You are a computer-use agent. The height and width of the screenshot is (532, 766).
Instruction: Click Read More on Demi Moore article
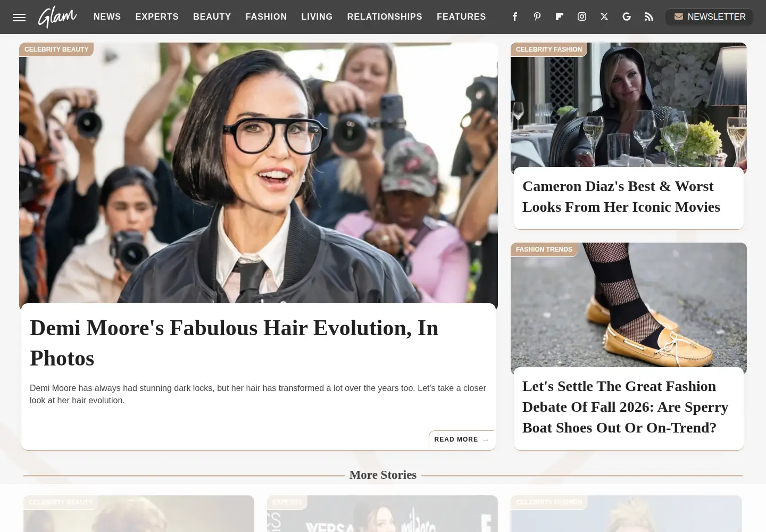click(x=462, y=439)
